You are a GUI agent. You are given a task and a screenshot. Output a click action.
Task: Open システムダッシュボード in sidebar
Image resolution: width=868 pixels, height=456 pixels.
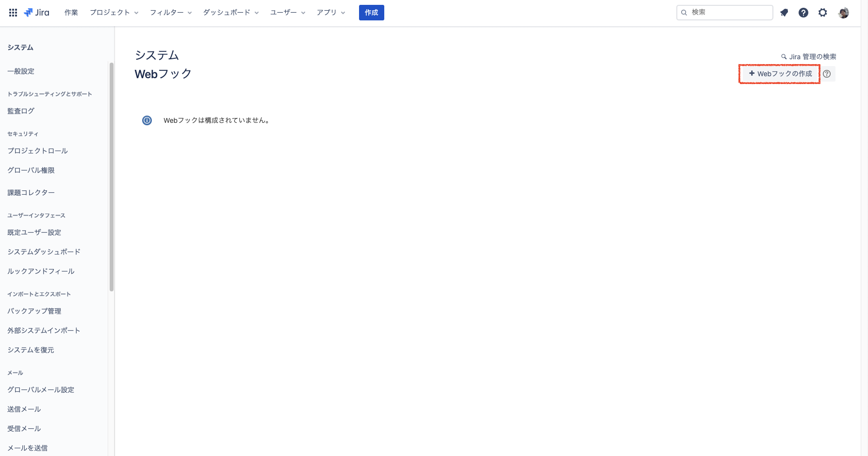[44, 252]
